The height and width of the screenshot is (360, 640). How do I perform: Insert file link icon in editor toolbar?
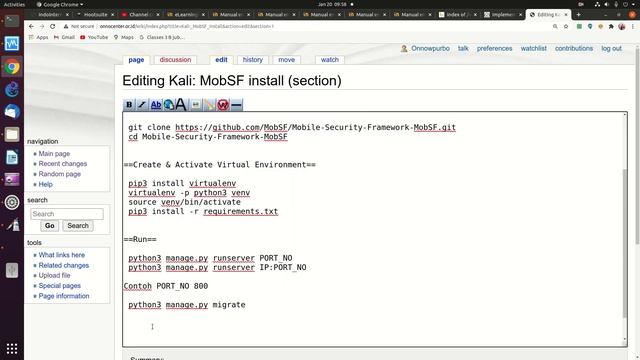click(209, 105)
